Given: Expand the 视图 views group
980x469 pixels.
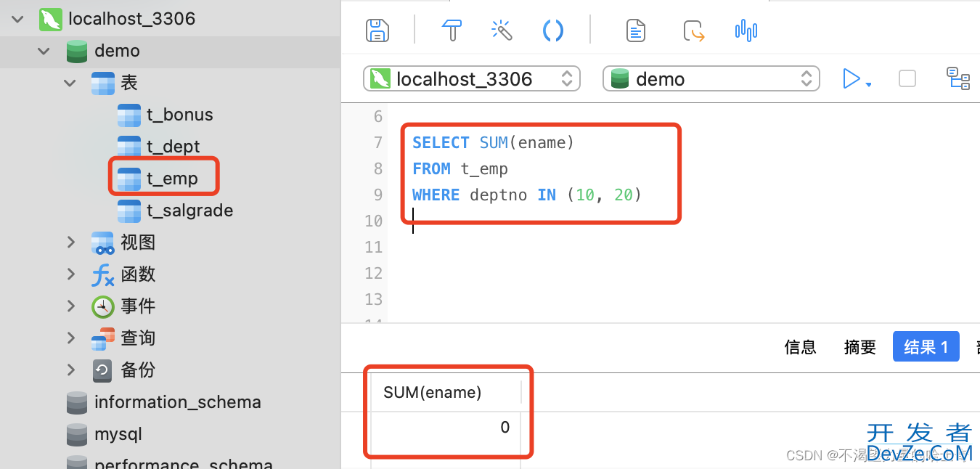Looking at the screenshot, I should [71, 242].
